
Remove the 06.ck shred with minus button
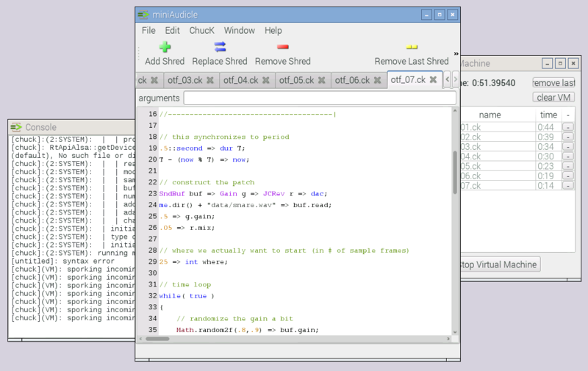point(567,176)
